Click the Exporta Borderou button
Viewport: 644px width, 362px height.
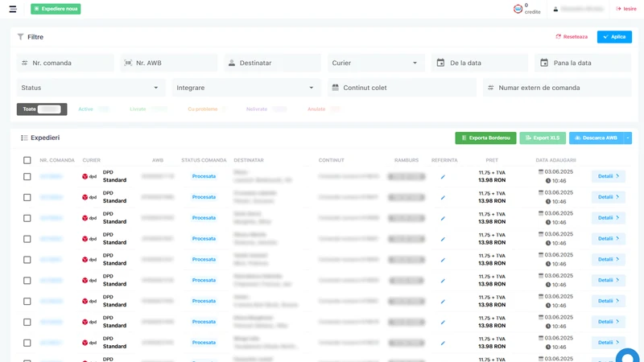(485, 138)
